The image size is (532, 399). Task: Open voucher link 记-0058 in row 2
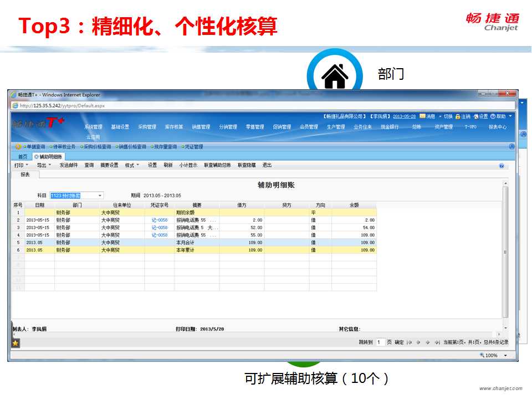pos(160,220)
